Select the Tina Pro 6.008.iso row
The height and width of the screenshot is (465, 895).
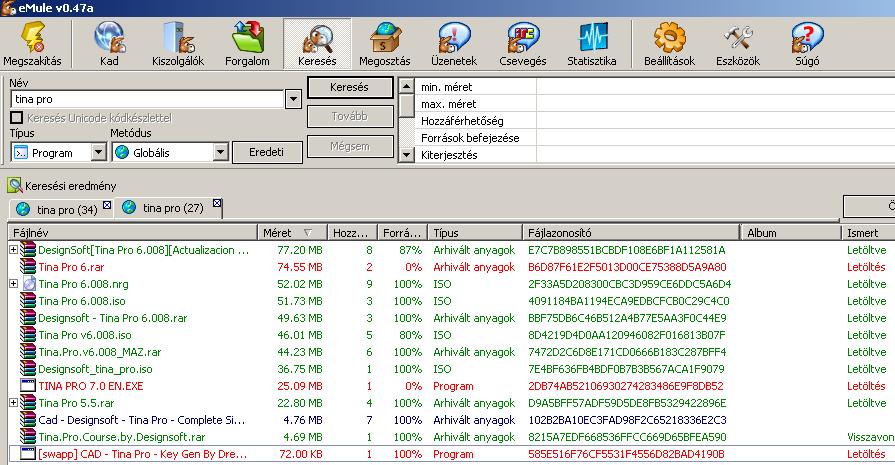coord(451,301)
